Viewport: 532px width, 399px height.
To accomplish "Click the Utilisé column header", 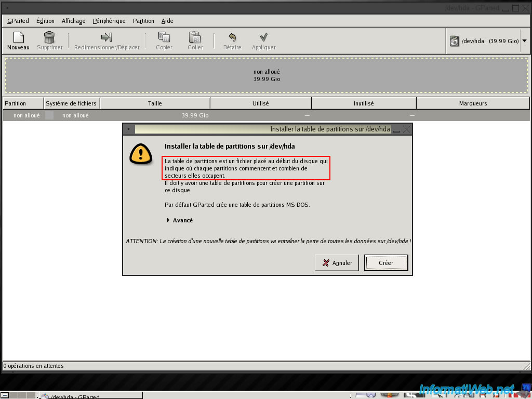I will tap(261, 103).
